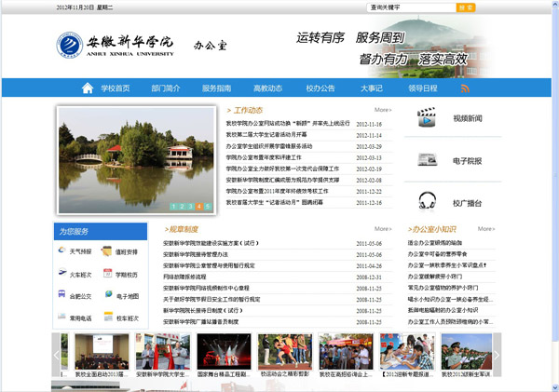Switch slideshow to slide 1

click(x=173, y=206)
